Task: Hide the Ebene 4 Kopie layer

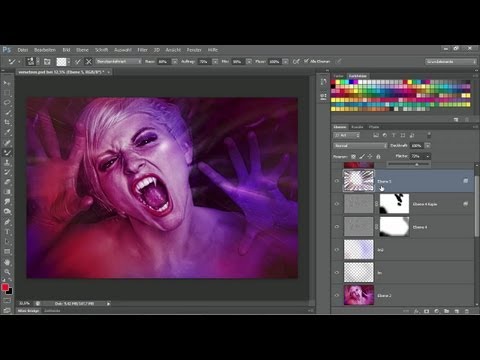Action: point(337,204)
